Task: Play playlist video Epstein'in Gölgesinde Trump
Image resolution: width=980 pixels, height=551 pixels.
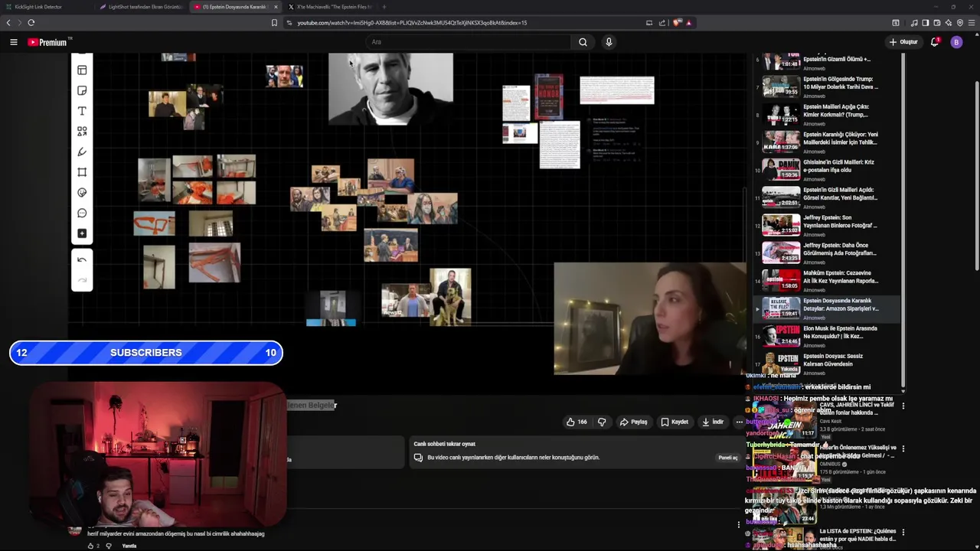Action: [x=825, y=86]
